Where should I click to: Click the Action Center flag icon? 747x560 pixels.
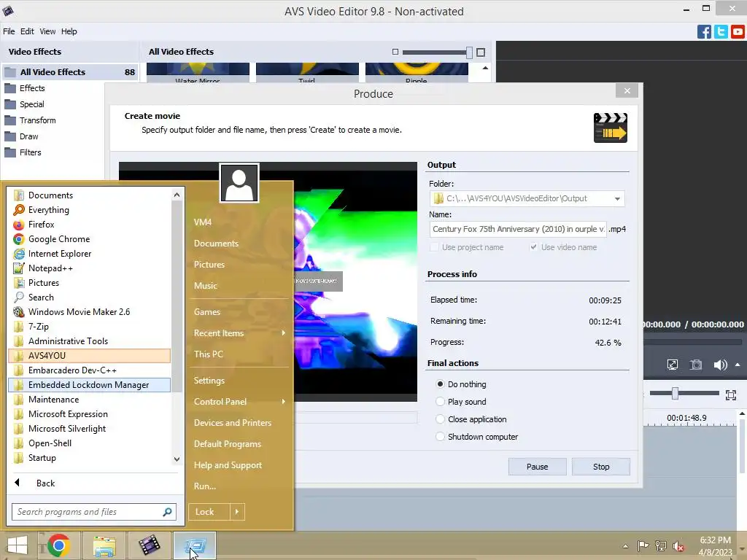[x=643, y=546]
